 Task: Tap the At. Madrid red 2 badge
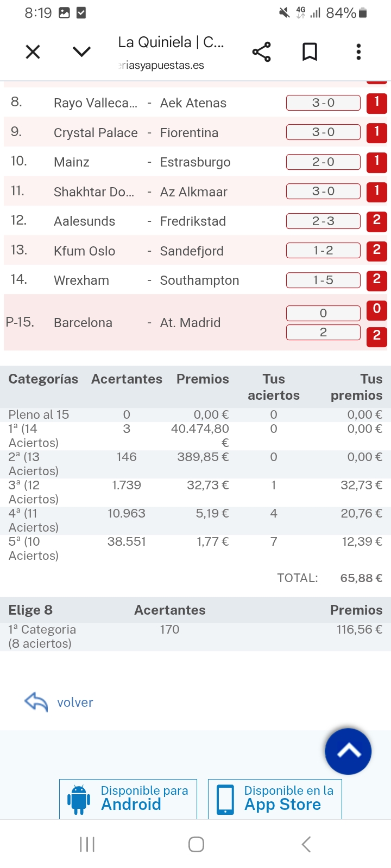(x=376, y=336)
